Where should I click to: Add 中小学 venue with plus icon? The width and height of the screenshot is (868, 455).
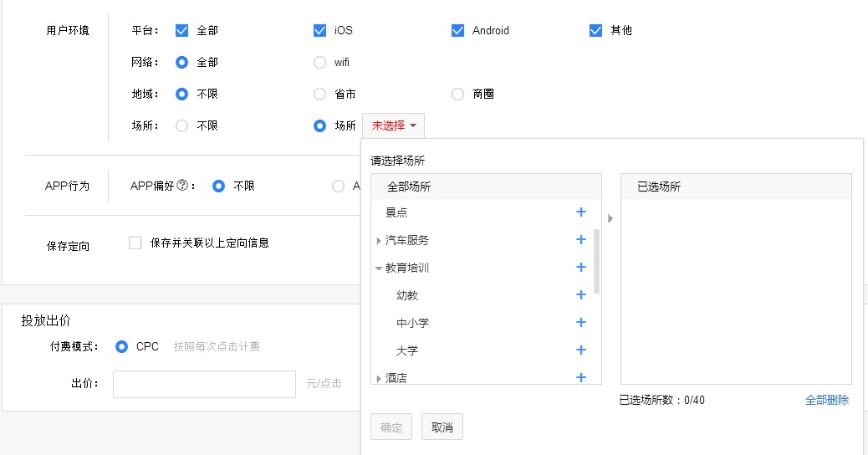[x=580, y=323]
